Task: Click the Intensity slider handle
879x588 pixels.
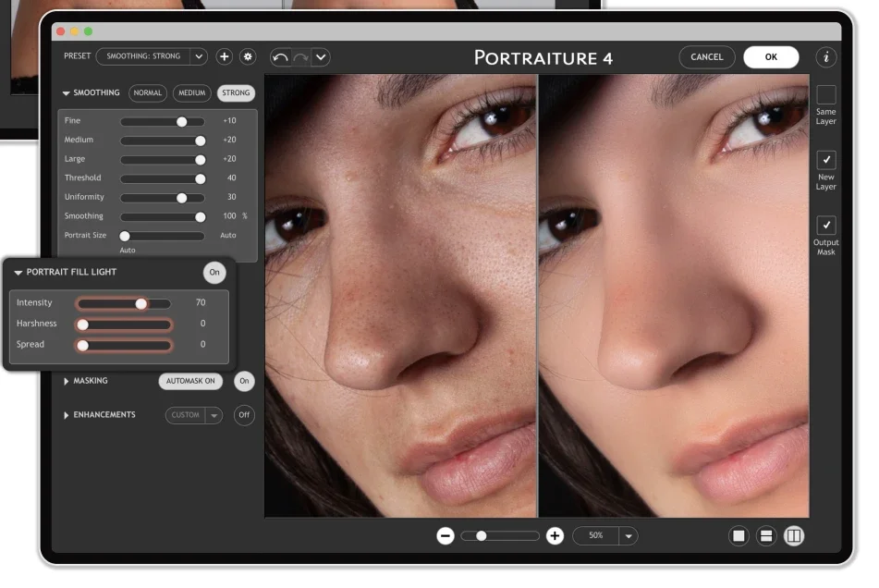Action: (x=141, y=304)
